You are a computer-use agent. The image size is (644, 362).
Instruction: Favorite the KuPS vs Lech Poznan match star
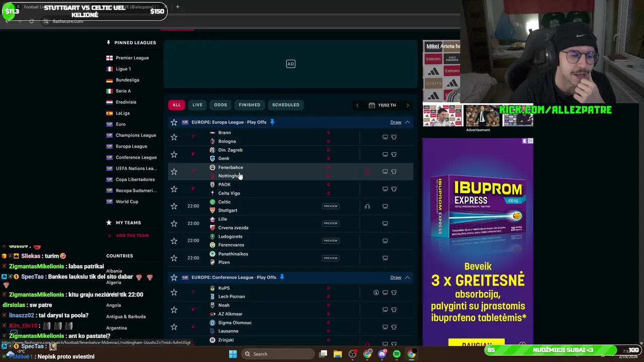[174, 292]
